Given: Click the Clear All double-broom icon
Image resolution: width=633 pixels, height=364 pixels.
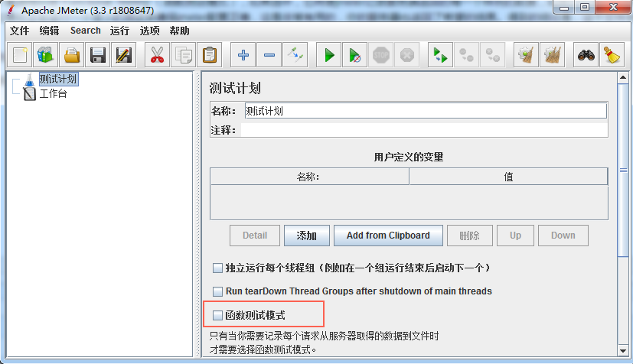Looking at the screenshot, I should coord(553,55).
